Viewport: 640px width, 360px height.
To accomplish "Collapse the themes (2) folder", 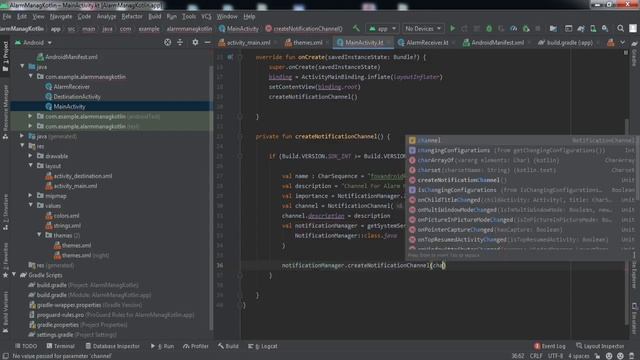I will pyautogui.click(x=40, y=235).
